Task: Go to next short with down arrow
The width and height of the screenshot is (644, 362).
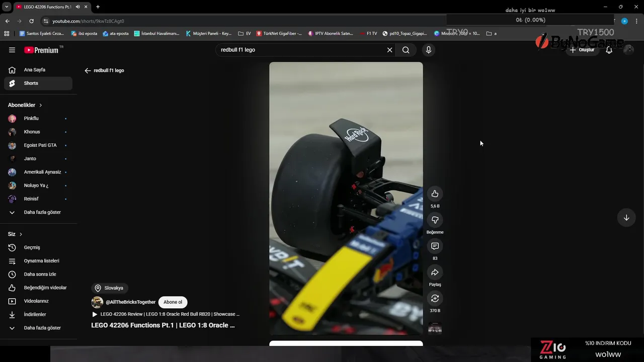Action: 626,218
